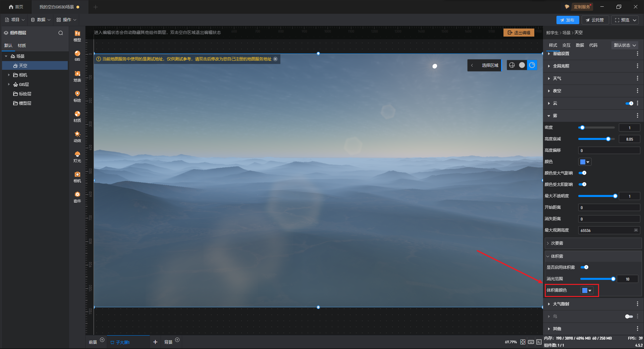Expand the 相机 tree folder
Screen dimensions: 644x349
[9, 75]
